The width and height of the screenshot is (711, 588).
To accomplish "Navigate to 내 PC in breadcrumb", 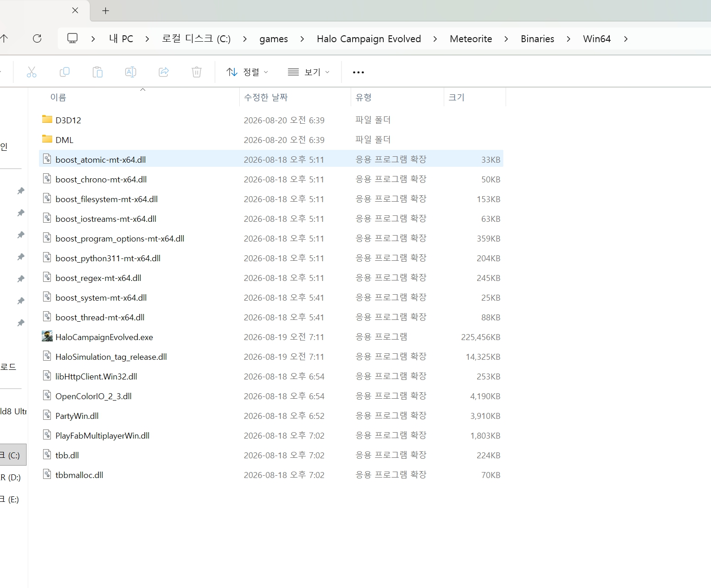I will pyautogui.click(x=121, y=39).
